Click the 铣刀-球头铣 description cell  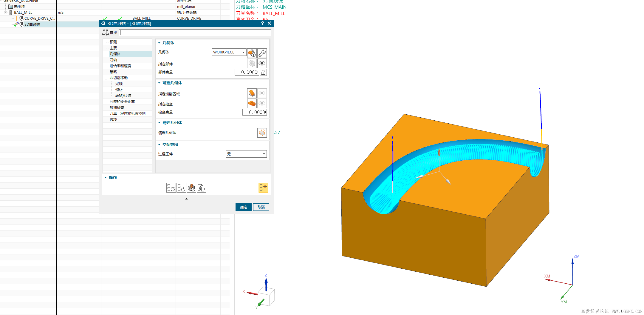pos(187,12)
